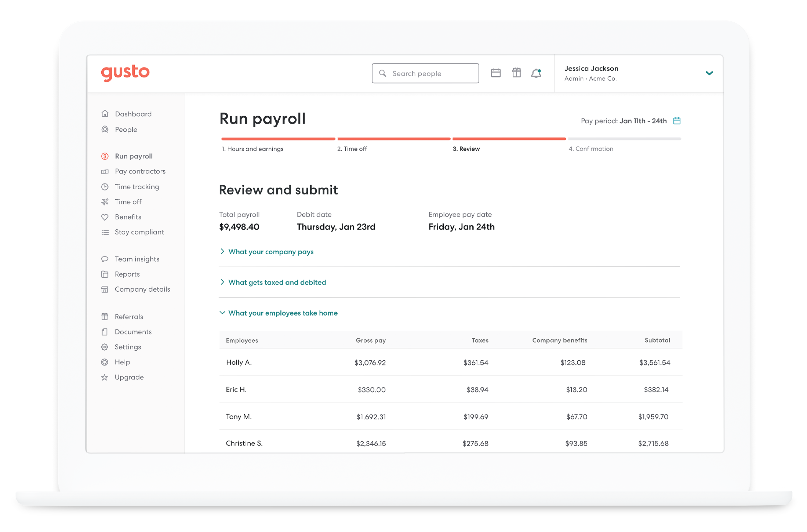This screenshot has width=807, height=532.
Task: Click the pay period calendar icon
Action: [x=677, y=121]
